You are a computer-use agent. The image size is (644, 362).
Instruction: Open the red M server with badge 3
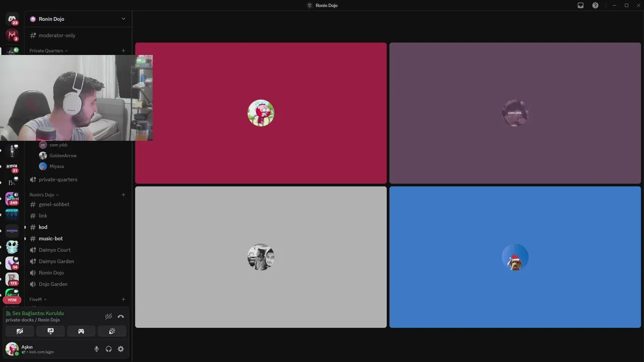12,35
